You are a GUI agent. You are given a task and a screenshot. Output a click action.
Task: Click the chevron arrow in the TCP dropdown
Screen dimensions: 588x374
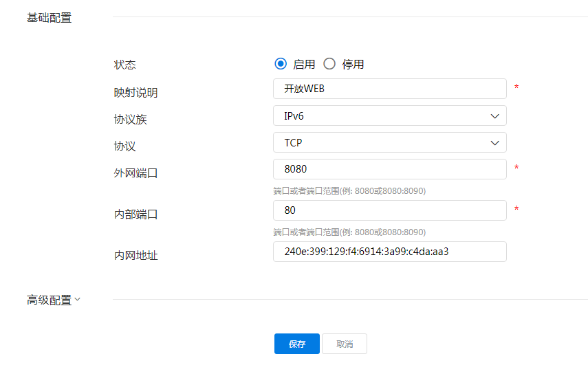pyautogui.click(x=494, y=142)
